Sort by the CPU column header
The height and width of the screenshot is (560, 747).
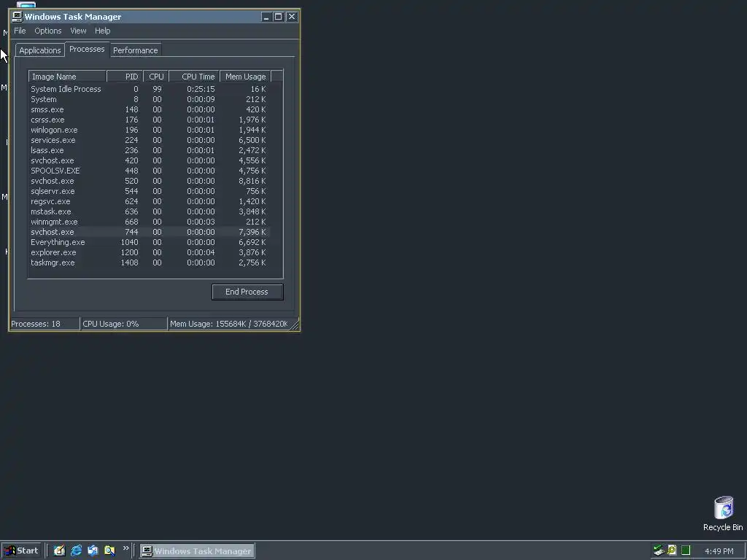pos(156,77)
